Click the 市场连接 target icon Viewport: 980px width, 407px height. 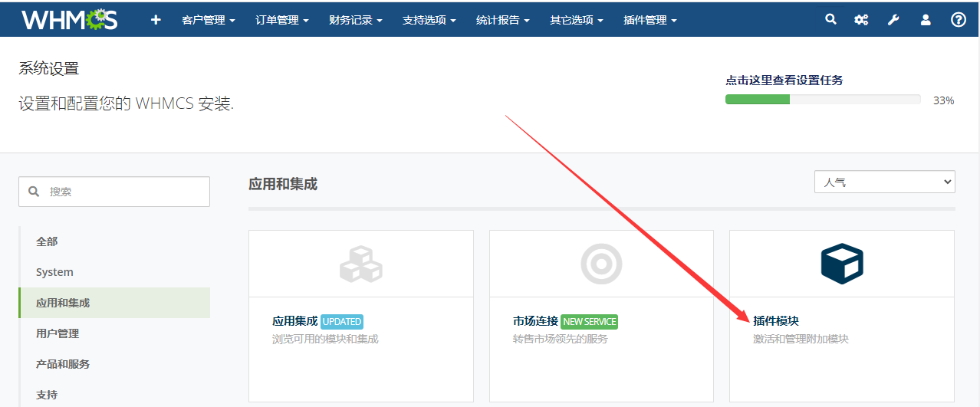point(601,264)
